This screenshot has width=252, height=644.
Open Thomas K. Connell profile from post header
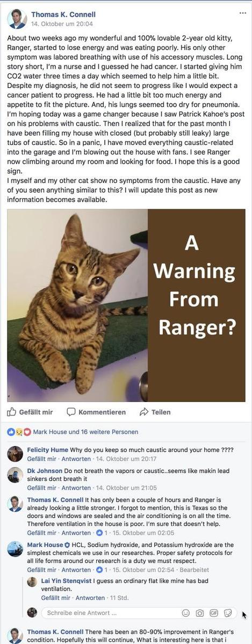pyautogui.click(x=63, y=14)
